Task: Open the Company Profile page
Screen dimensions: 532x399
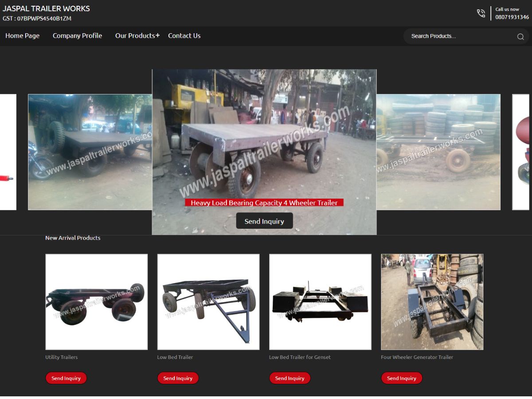Action: pyautogui.click(x=77, y=36)
